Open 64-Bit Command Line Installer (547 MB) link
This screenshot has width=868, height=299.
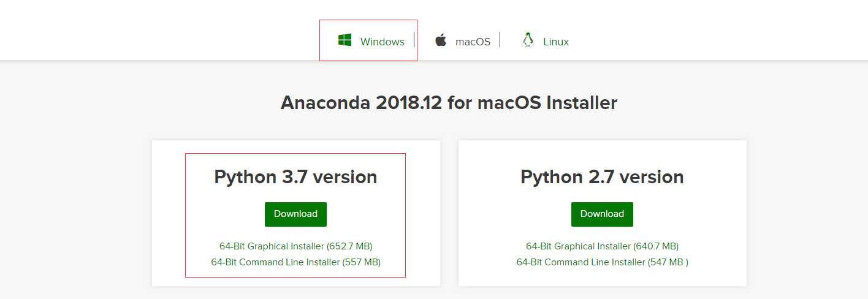603,262
